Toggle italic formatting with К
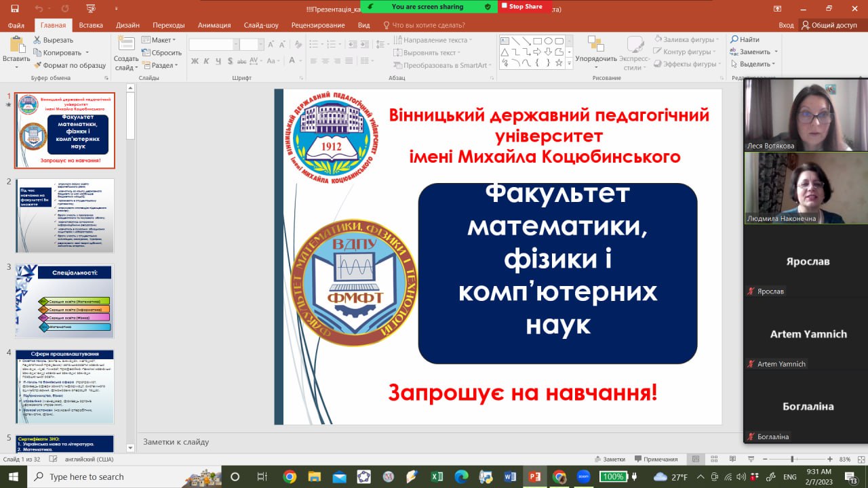The image size is (868, 488). click(x=206, y=61)
